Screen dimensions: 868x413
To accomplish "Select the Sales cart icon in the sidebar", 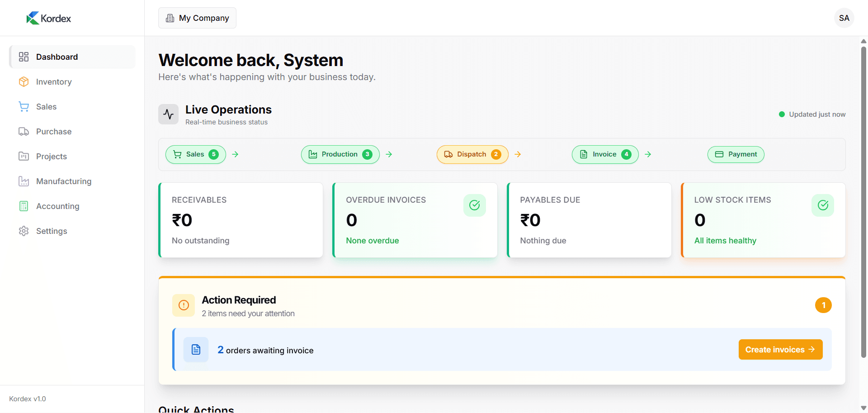I will (x=24, y=106).
